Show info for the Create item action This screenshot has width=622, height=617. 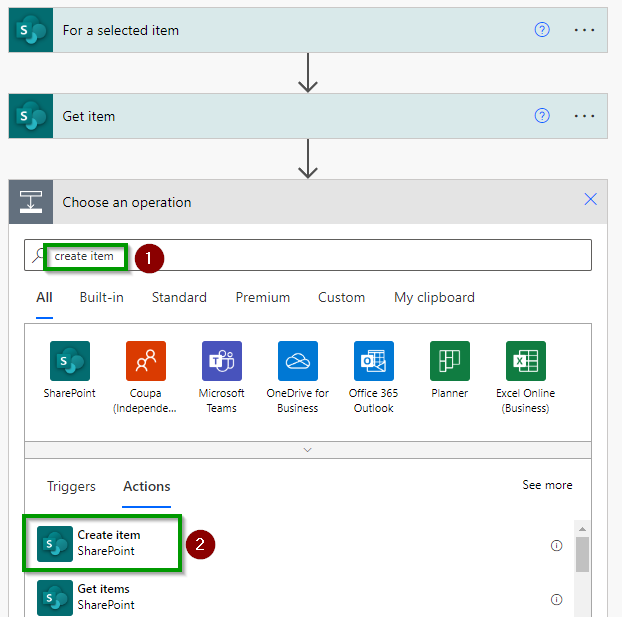(557, 546)
